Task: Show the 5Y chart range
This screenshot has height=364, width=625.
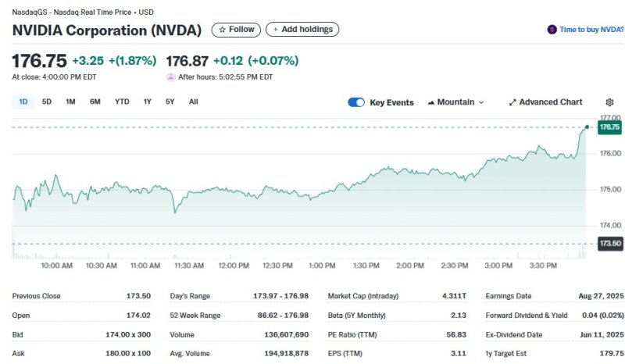Action: [x=170, y=102]
